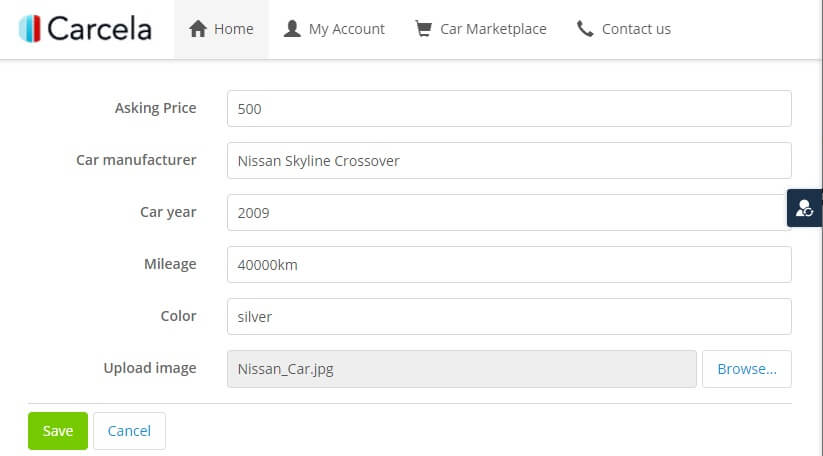Save the car listing

[58, 431]
